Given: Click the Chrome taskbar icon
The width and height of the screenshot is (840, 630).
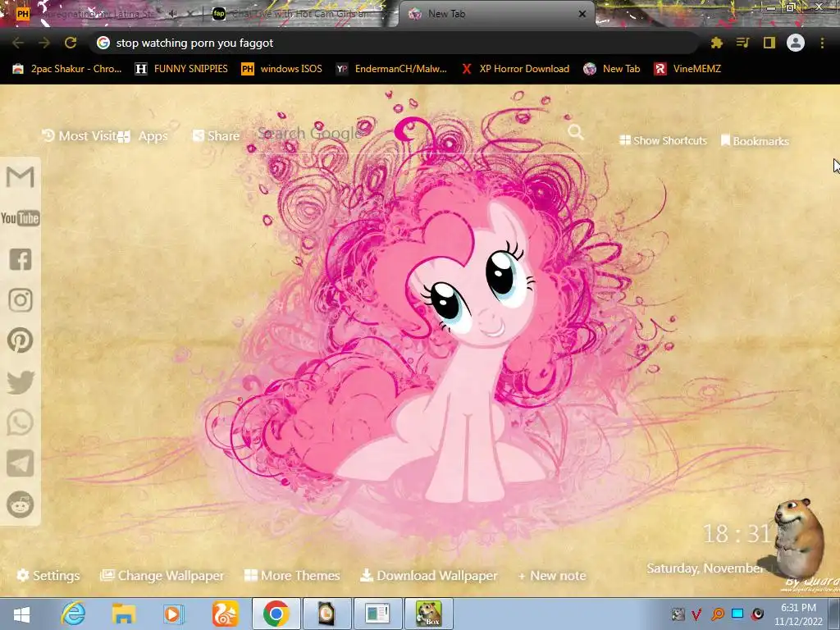Looking at the screenshot, I should (x=276, y=614).
